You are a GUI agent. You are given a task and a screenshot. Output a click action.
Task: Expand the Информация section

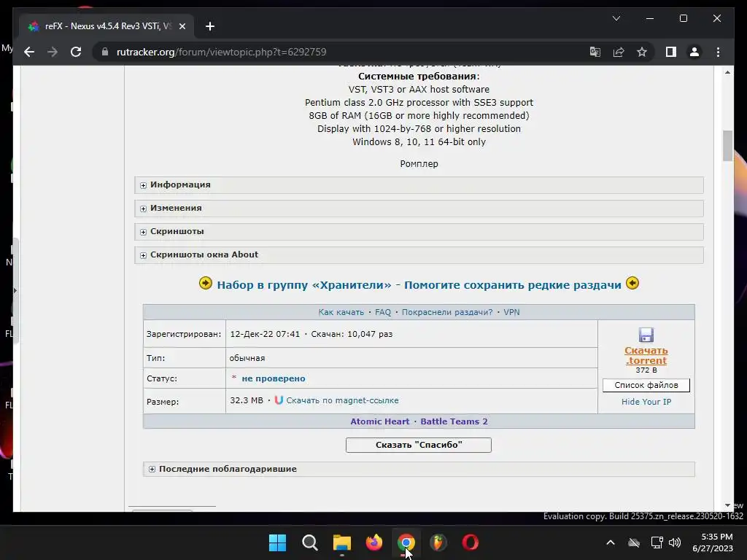[x=419, y=184]
